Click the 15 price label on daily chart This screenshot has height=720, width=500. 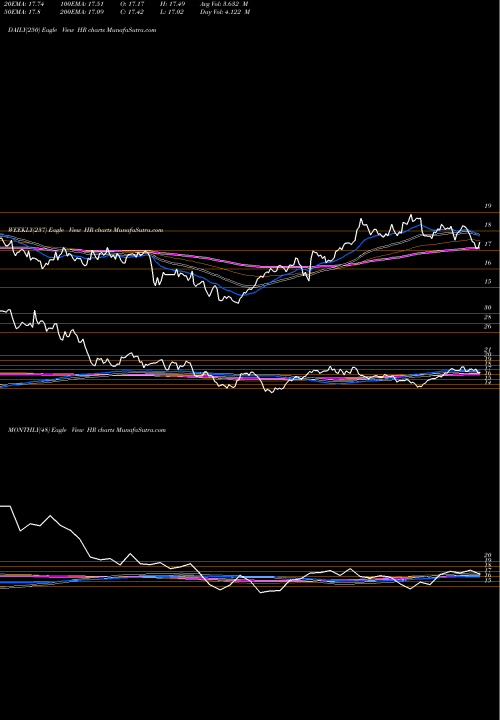[488, 281]
